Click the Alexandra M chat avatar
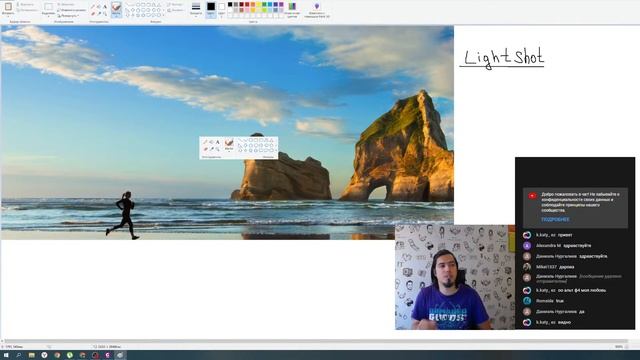640x360 pixels. [527, 246]
